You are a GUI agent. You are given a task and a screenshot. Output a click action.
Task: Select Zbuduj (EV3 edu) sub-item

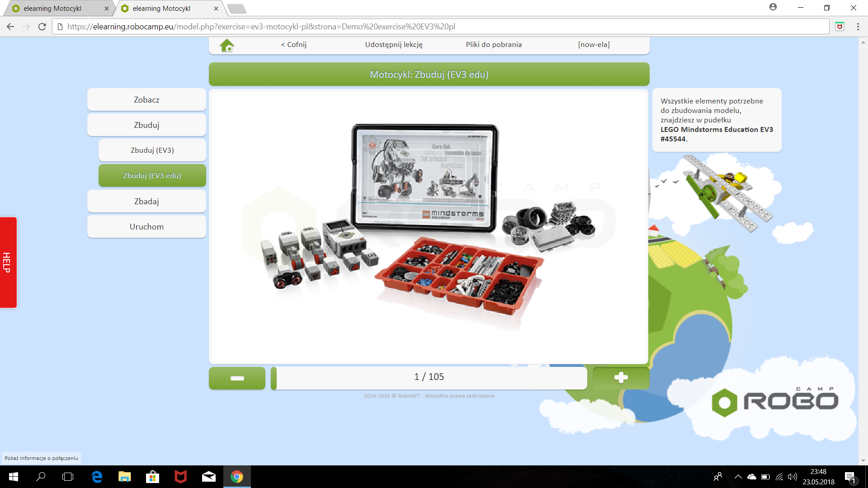pos(152,175)
